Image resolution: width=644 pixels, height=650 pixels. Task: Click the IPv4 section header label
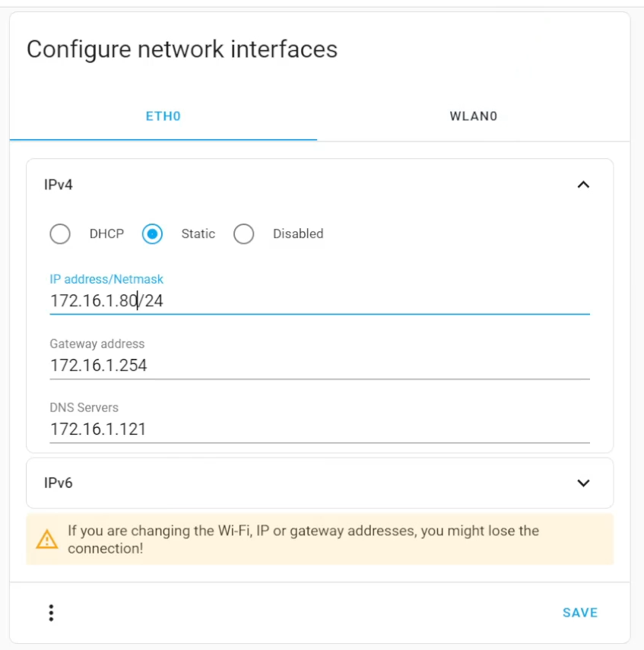tap(59, 185)
